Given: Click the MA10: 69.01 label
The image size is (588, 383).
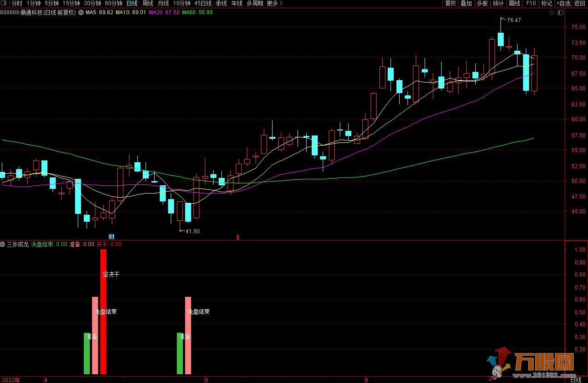Looking at the screenshot, I should coord(131,12).
